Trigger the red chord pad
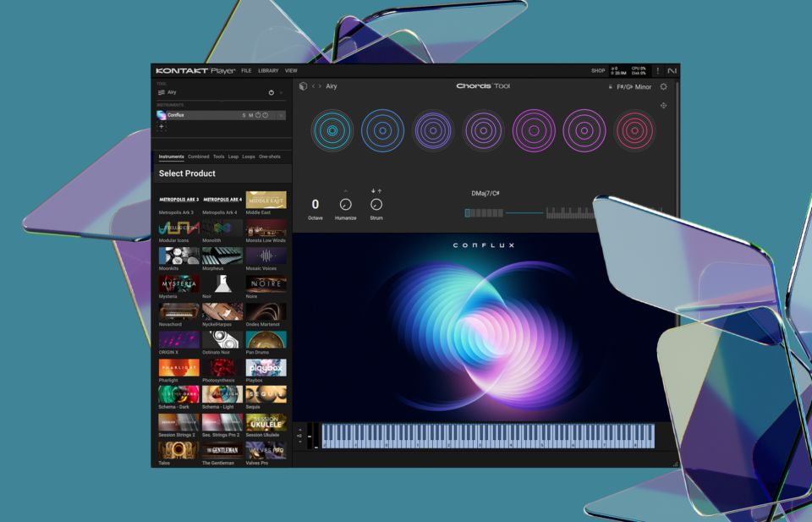 click(633, 131)
